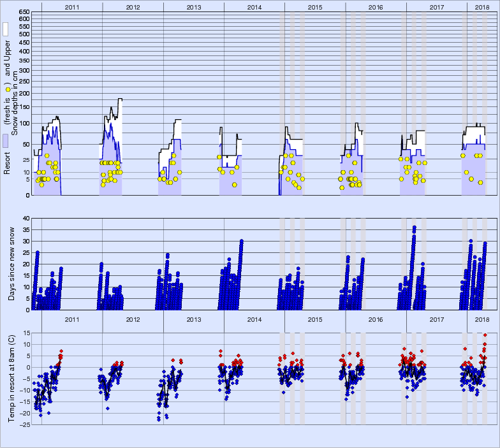The image size is (500, 448).
Task: Click the tallest days-since-snow column in 2014
Action: [241, 242]
